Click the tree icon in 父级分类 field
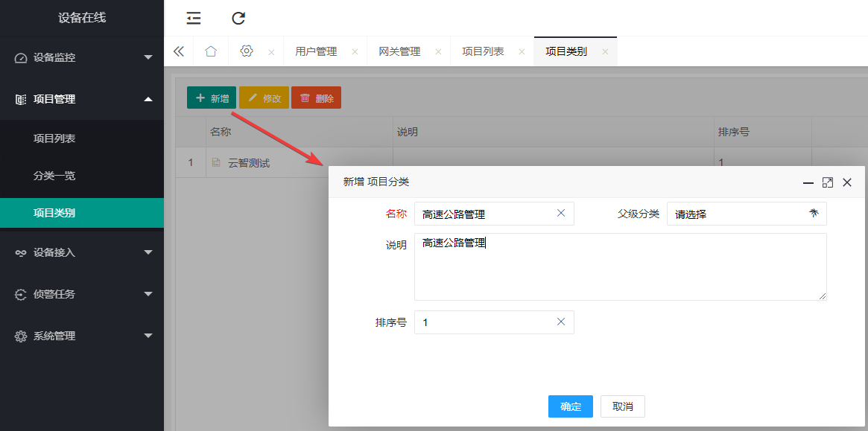 tap(814, 213)
